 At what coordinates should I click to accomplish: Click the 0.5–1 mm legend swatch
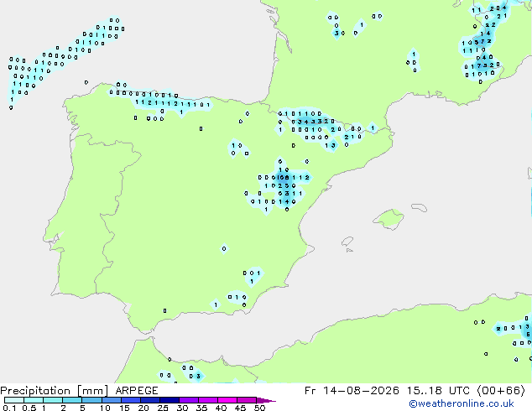(34, 400)
